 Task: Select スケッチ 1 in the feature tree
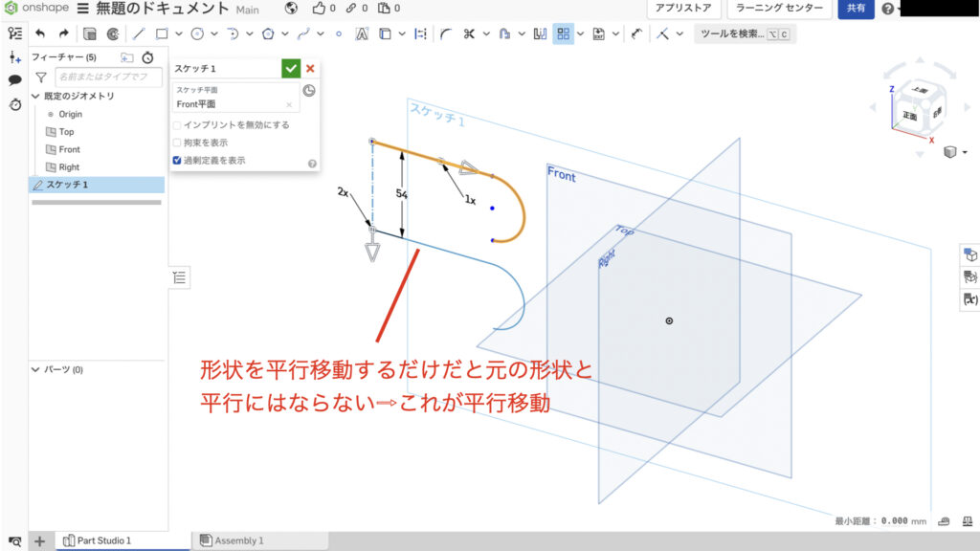[x=97, y=185]
